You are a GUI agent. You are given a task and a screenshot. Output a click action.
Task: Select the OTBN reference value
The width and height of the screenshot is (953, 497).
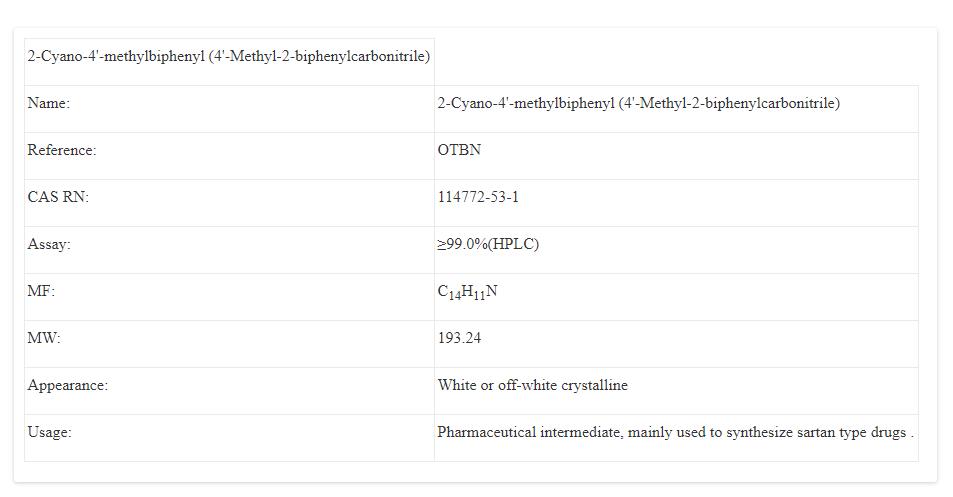coord(459,150)
